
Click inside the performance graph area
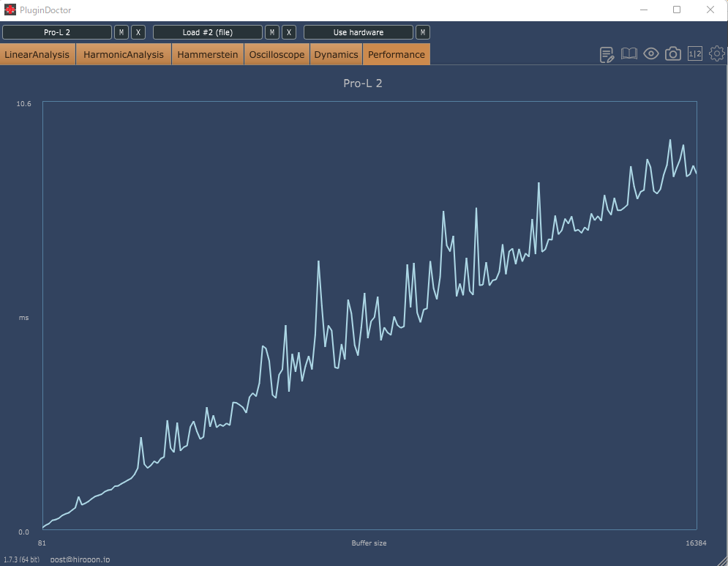(369, 315)
